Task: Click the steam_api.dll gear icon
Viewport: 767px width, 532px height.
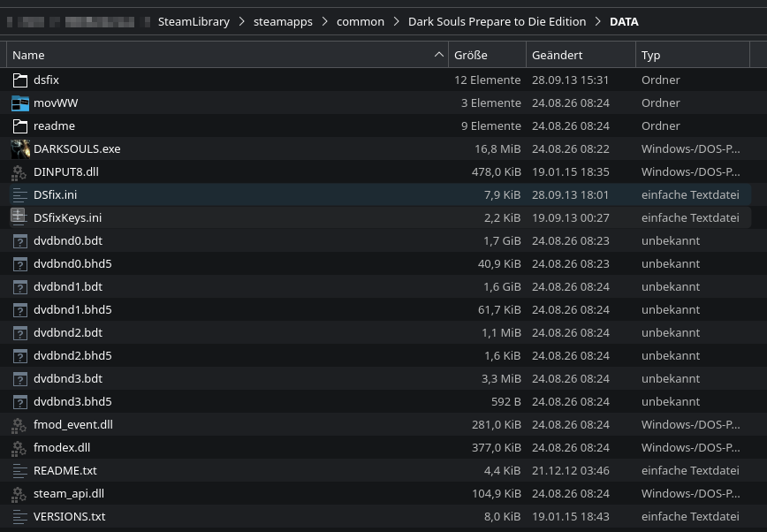Action: (x=19, y=494)
